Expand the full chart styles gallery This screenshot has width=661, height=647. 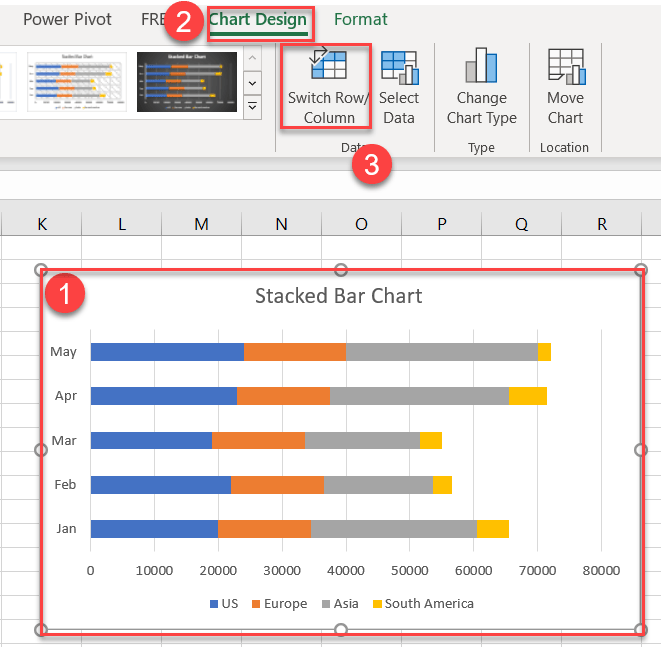point(252,106)
